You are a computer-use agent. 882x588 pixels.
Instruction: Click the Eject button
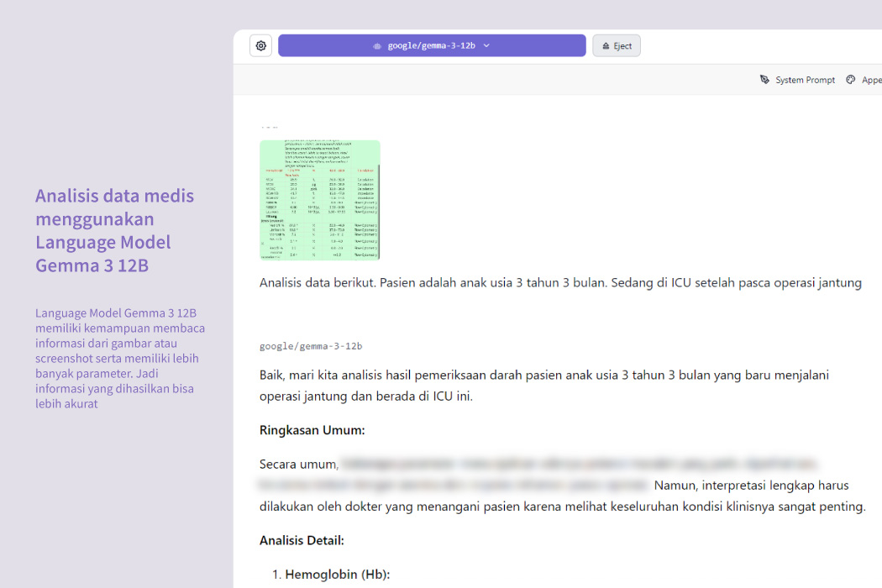[x=617, y=45]
